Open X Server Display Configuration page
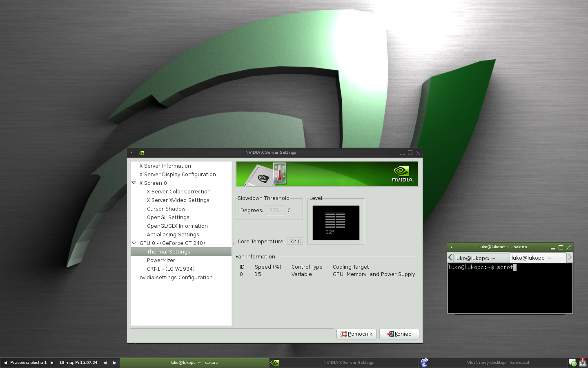Image resolution: width=588 pixels, height=368 pixels. (178, 174)
